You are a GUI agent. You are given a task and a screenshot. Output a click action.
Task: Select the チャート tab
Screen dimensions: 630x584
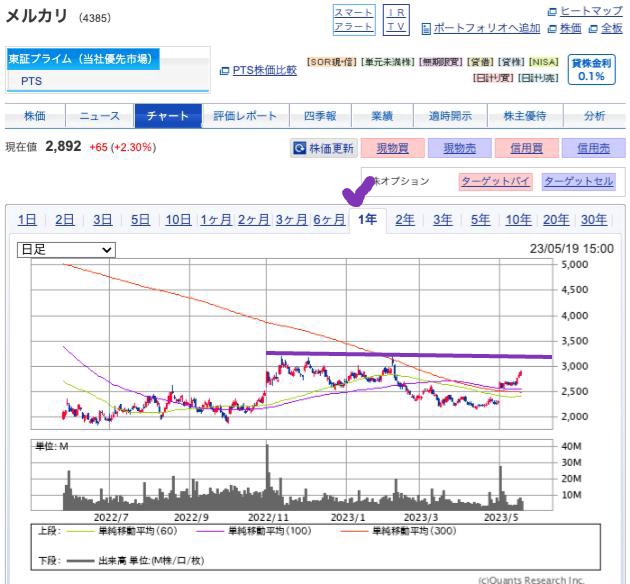click(168, 116)
